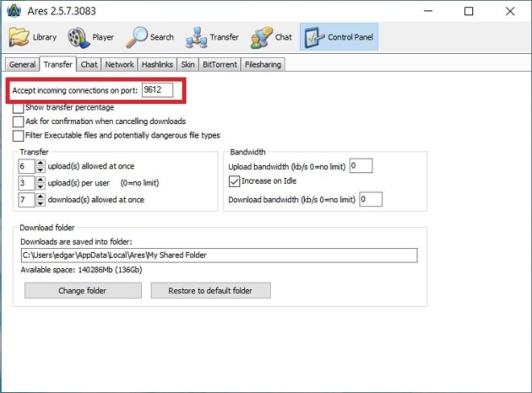Screen dimensions: 532x393
Task: Open the BitTorrent tab
Action: 219,64
